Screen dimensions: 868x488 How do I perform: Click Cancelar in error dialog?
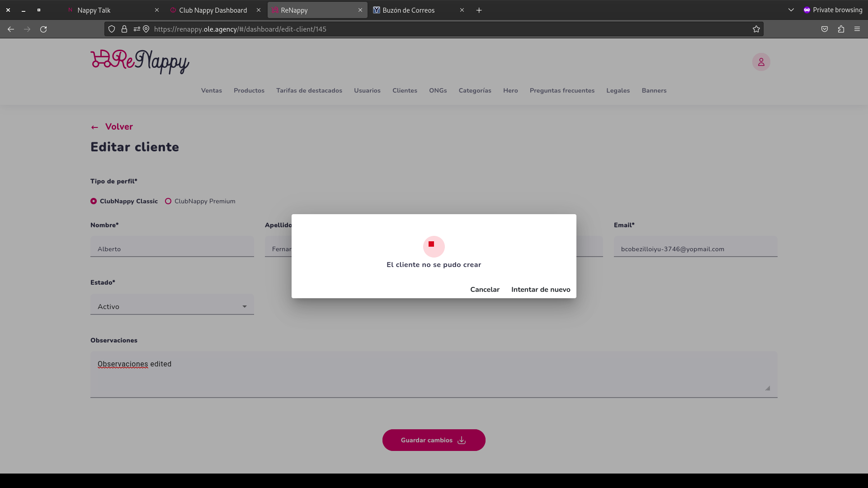(485, 290)
